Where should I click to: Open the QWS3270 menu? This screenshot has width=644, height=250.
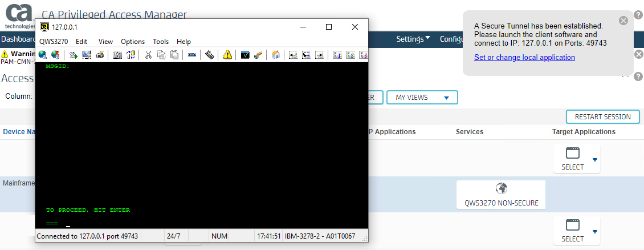tap(54, 42)
